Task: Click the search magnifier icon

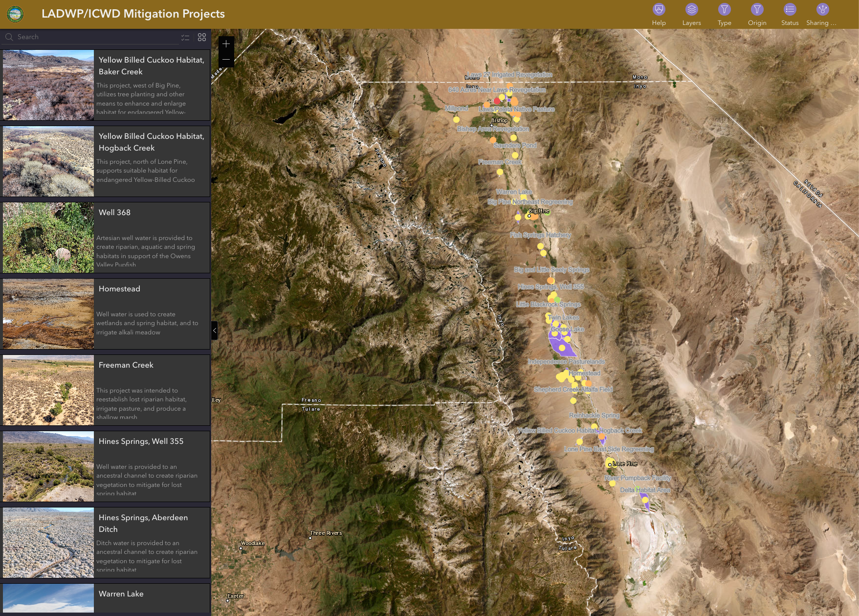Action: tap(9, 37)
